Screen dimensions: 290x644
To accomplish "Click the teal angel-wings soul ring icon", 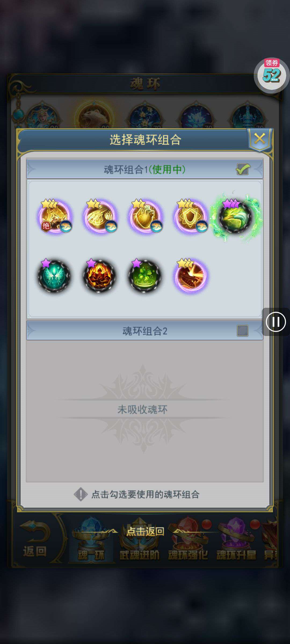I will (54, 276).
